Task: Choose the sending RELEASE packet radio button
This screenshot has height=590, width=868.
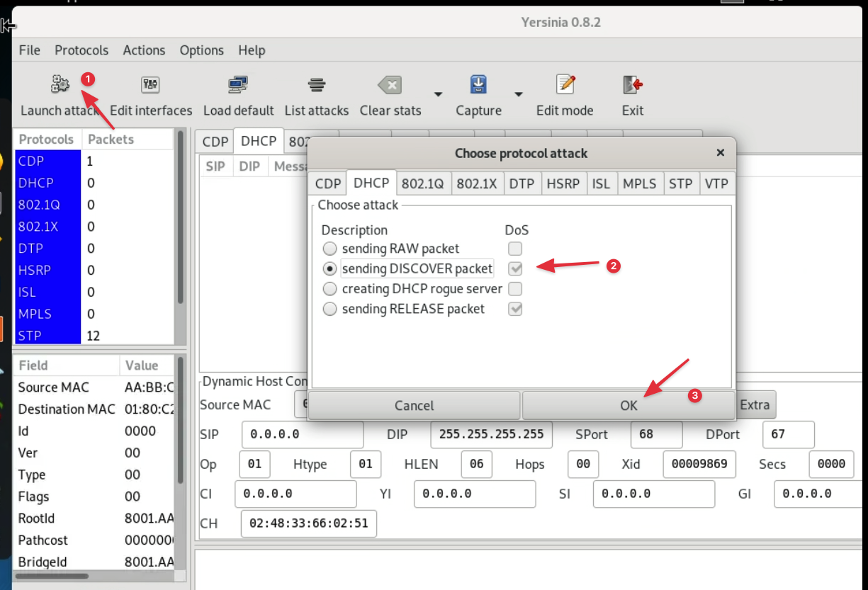Action: click(329, 310)
